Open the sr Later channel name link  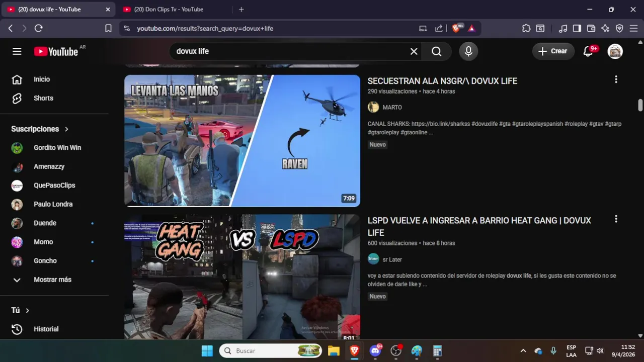[x=392, y=259]
